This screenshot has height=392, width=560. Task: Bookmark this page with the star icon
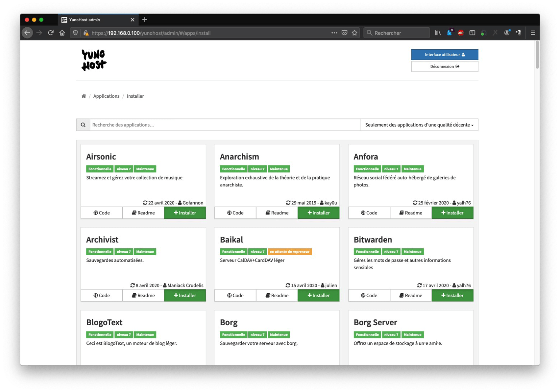[x=354, y=33]
